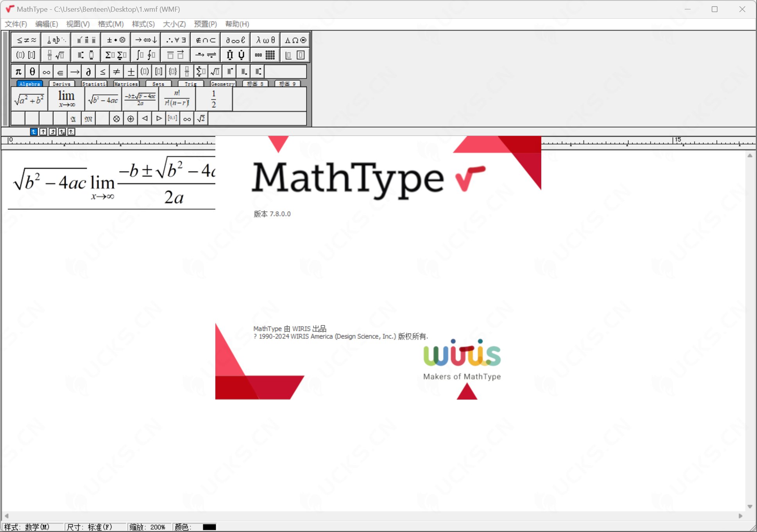
Task: Insert the element-of symbol
Action: point(61,72)
